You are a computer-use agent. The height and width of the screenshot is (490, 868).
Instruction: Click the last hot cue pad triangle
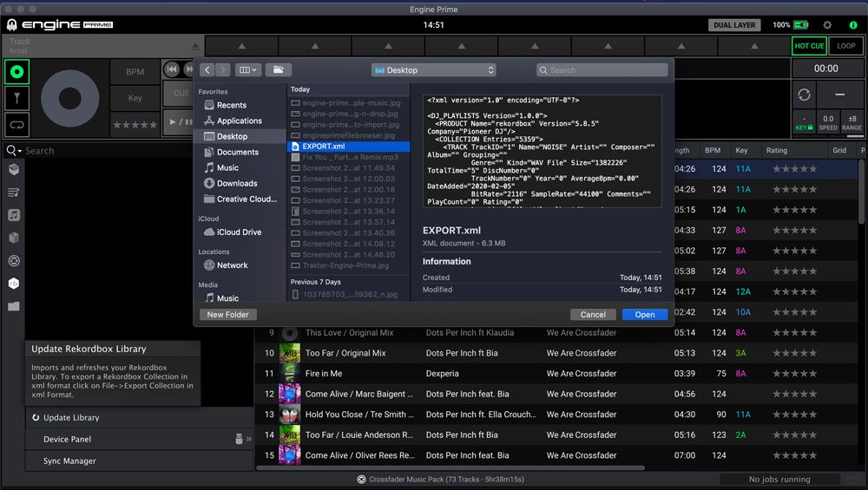click(754, 47)
